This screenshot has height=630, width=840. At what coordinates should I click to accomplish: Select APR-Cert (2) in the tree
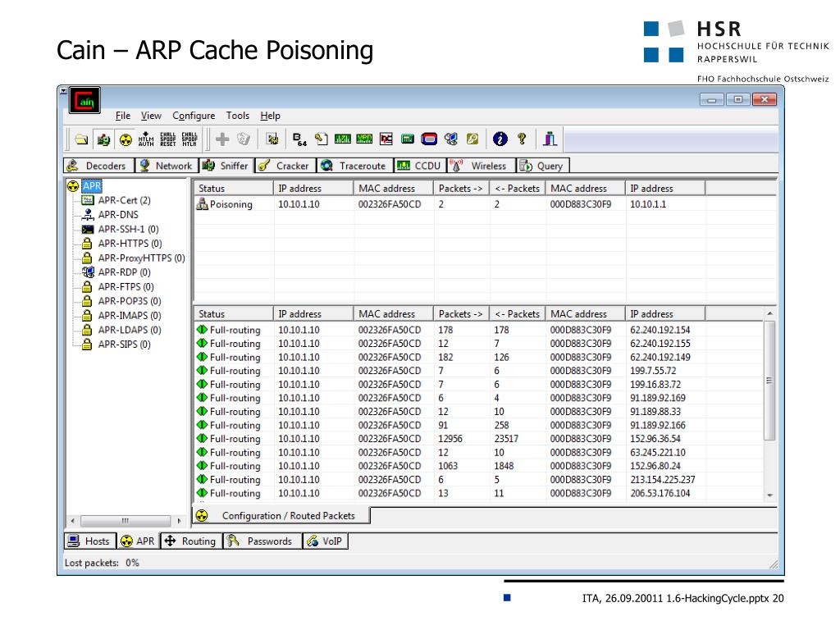click(125, 200)
